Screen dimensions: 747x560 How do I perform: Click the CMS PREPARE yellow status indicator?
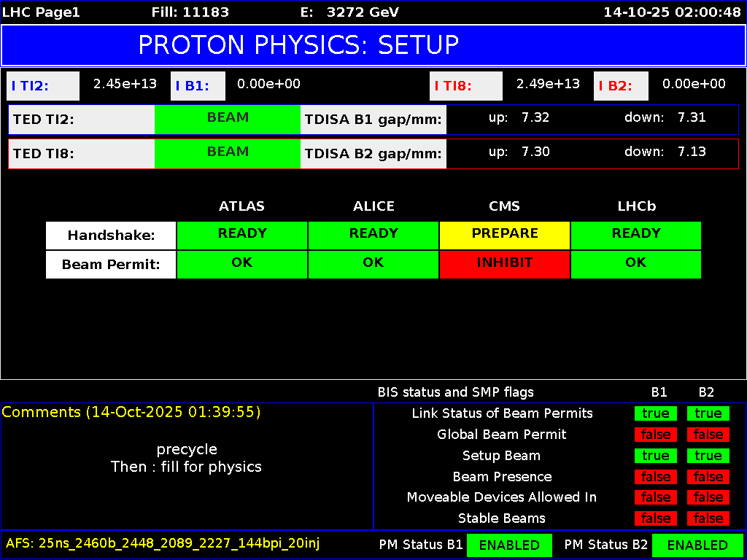coord(504,233)
